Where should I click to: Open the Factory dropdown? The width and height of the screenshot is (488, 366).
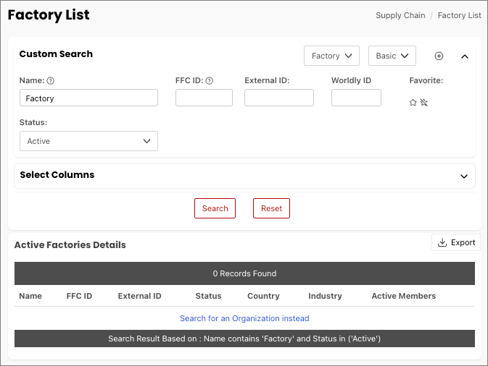coord(332,56)
